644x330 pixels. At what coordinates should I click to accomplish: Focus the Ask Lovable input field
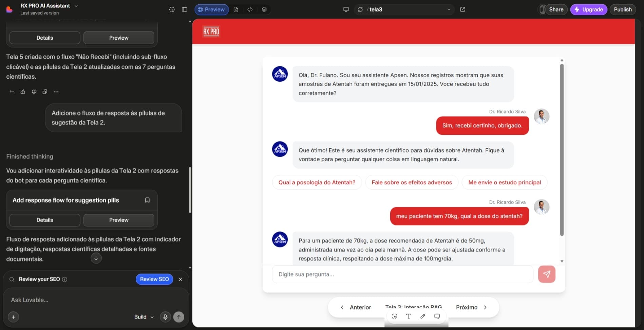click(x=96, y=300)
